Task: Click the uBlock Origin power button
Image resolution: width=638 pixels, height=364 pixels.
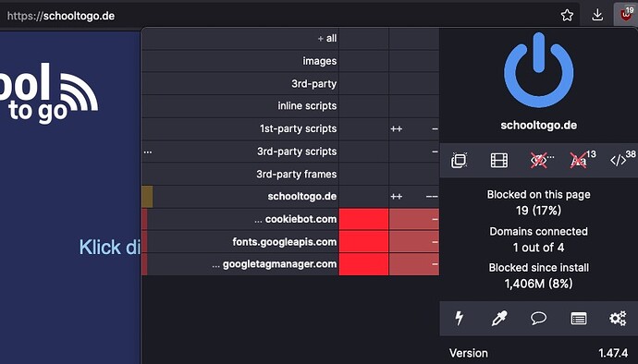Action: 538,70
